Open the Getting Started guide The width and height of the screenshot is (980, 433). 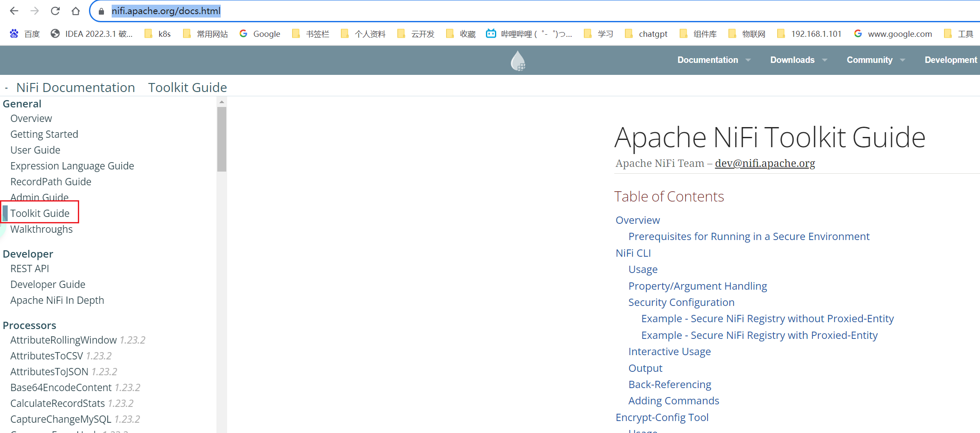pos(44,134)
